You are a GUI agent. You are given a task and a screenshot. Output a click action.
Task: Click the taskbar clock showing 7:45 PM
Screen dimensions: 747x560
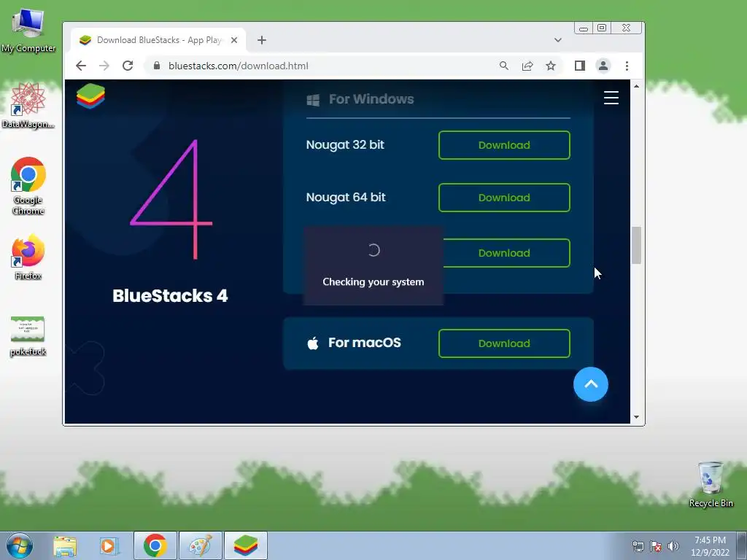(x=710, y=546)
